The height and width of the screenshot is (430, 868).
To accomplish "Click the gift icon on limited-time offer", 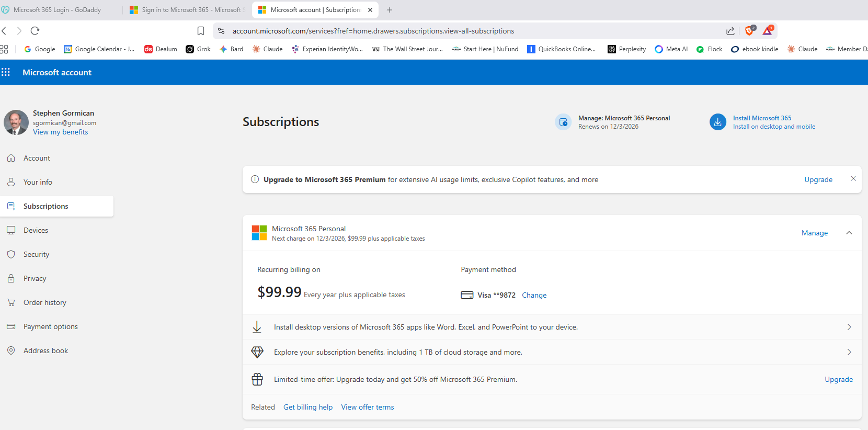I will (x=257, y=379).
